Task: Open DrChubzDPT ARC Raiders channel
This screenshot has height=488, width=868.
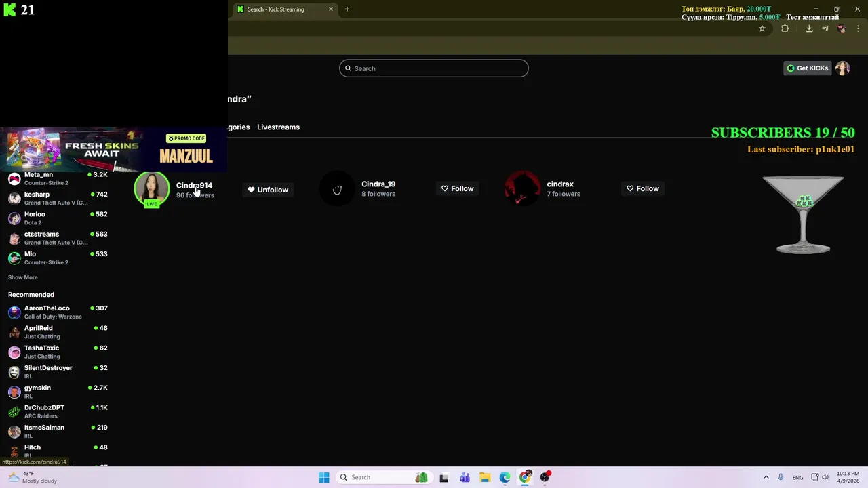Action: tap(58, 411)
